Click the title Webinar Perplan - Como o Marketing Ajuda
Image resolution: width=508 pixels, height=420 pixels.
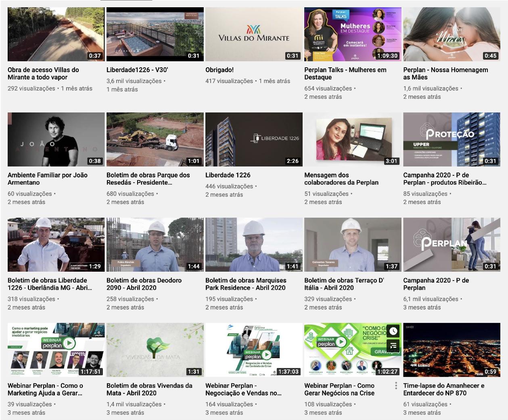tap(45, 389)
